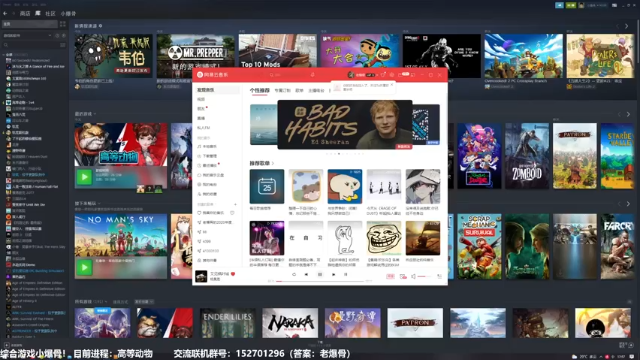
Task: Click the song progress bar
Action: coord(320,281)
